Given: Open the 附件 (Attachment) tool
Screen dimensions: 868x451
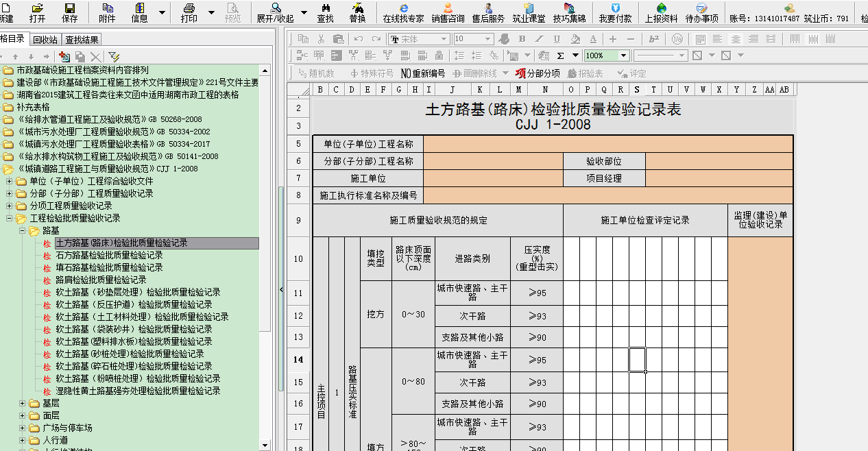Looking at the screenshot, I should (107, 12).
